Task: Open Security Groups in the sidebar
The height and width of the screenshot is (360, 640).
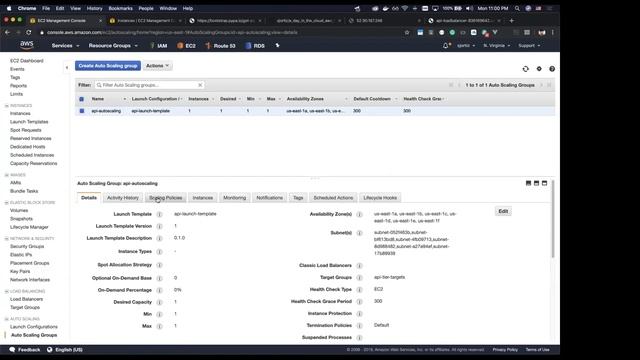Action: point(27,247)
